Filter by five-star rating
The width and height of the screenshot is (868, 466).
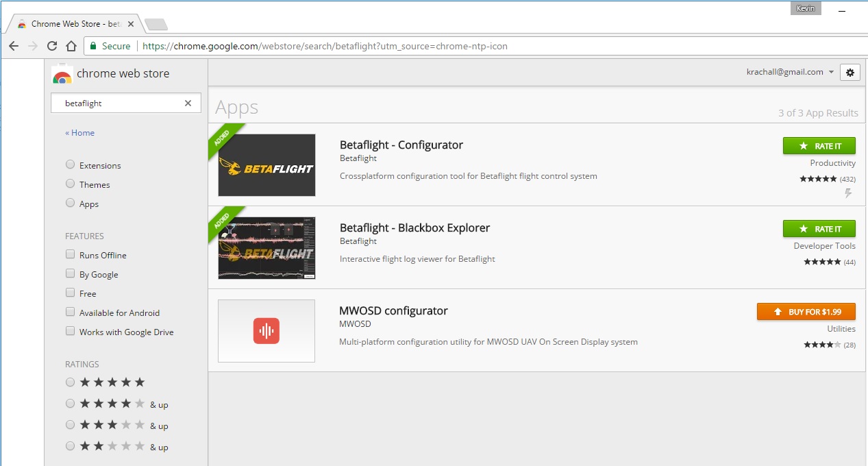70,382
